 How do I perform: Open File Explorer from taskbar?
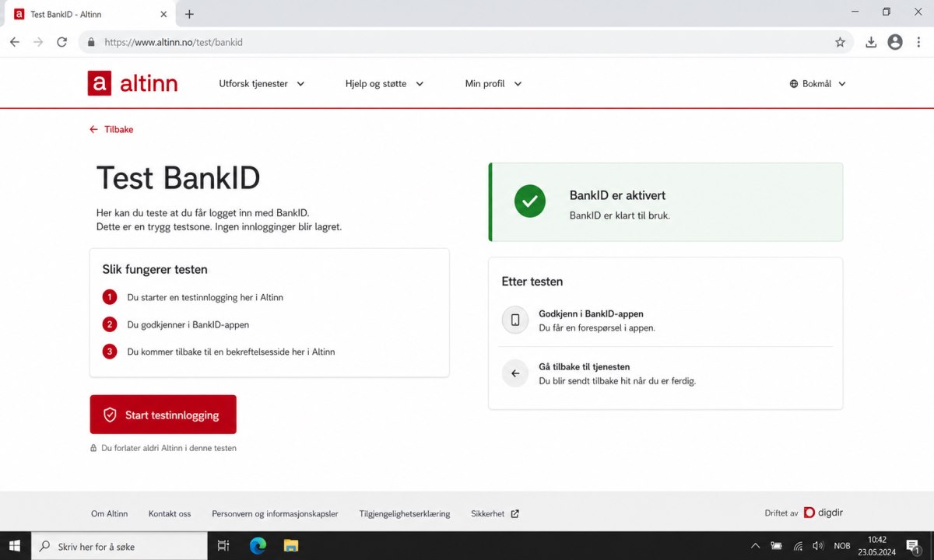(x=291, y=546)
